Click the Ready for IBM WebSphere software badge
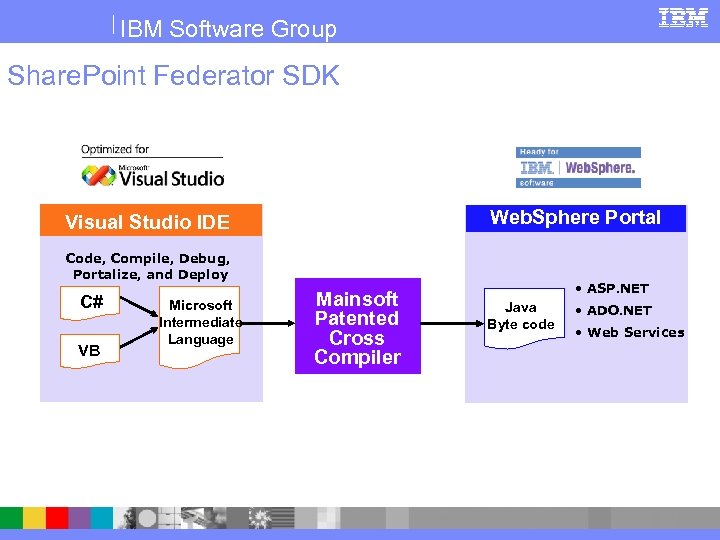Viewport: 720px width, 540px height. [578, 167]
